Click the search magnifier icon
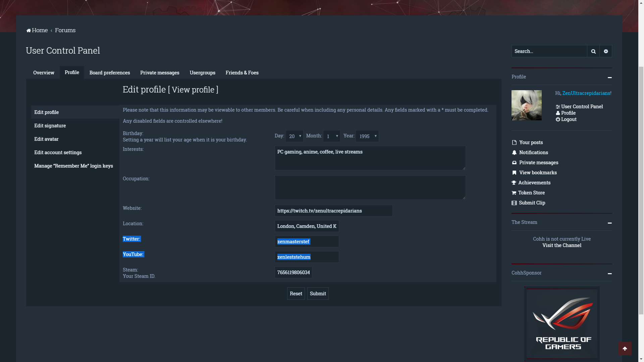Viewport: 644px width, 362px height. [x=593, y=51]
